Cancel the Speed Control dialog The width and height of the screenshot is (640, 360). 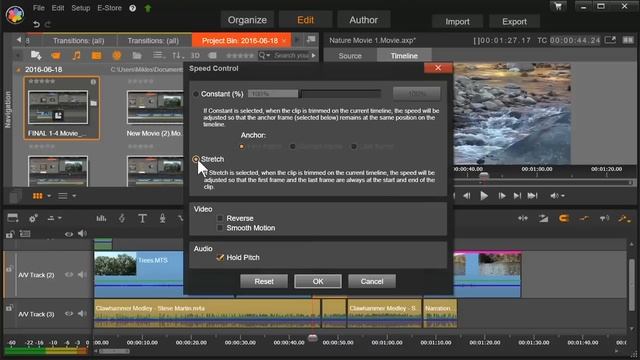pos(372,281)
